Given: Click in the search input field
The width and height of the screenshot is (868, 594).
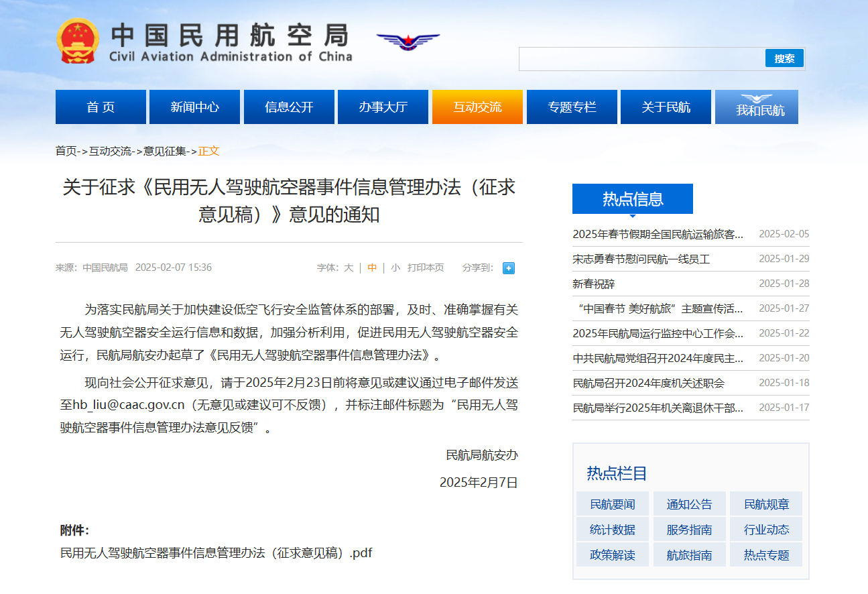Looking at the screenshot, I should 641,59.
